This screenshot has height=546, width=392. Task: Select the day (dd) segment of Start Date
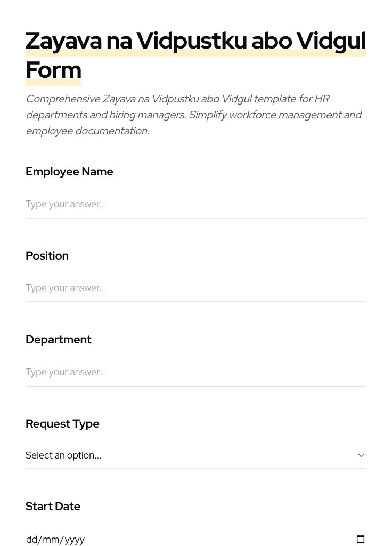click(x=31, y=540)
